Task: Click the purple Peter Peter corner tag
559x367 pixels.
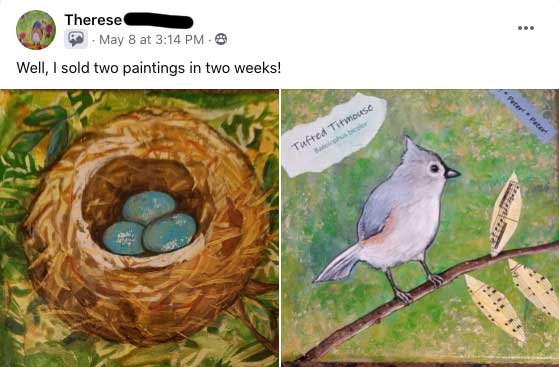Action: click(524, 115)
